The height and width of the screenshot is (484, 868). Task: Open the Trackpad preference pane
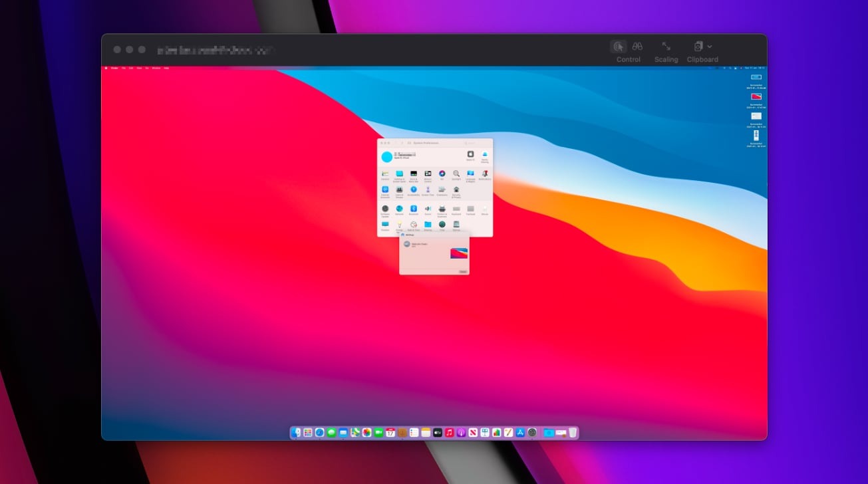(471, 209)
